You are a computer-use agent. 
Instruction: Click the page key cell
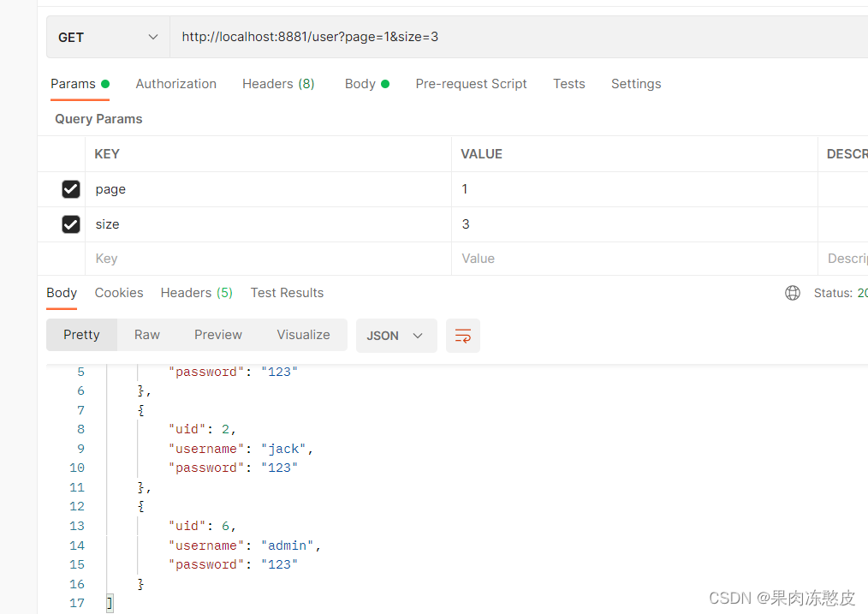[x=269, y=189]
